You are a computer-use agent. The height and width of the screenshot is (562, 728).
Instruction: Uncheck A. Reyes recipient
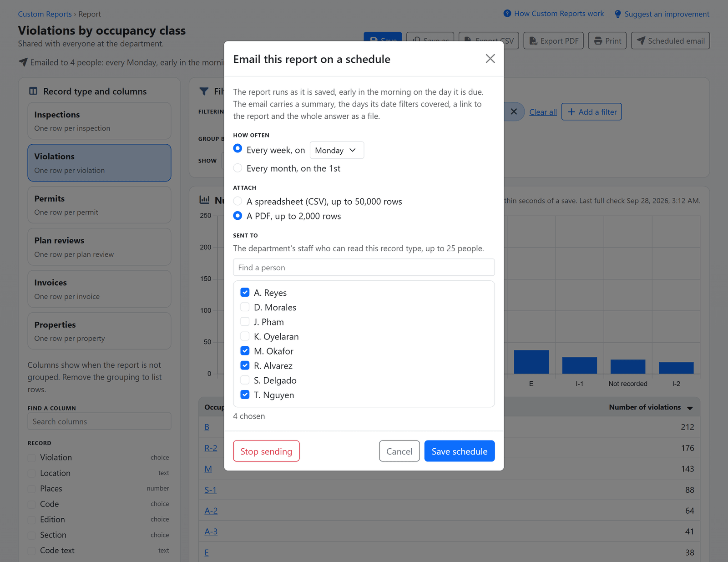[x=245, y=292]
